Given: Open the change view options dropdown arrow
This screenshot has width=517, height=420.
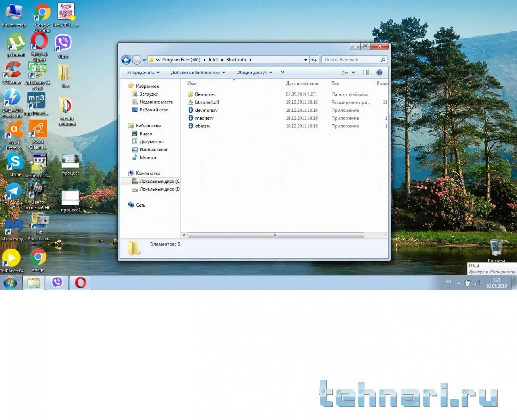Looking at the screenshot, I should coord(353,73).
